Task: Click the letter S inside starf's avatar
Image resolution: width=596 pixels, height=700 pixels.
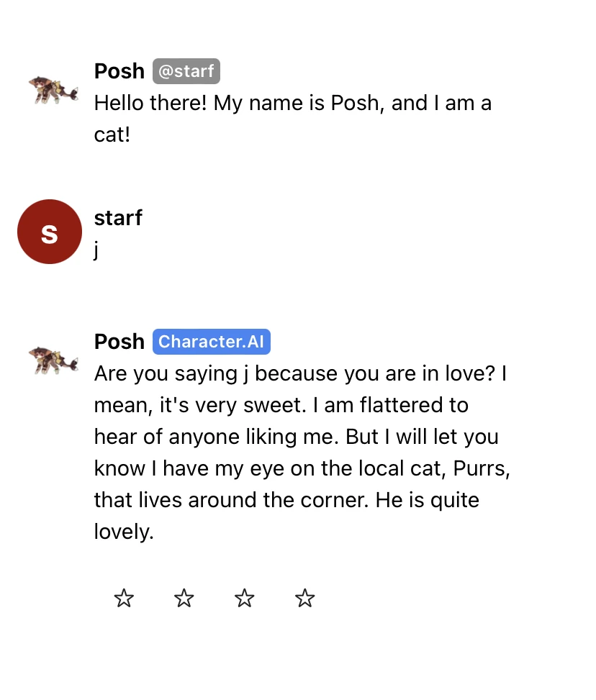Action: [50, 232]
